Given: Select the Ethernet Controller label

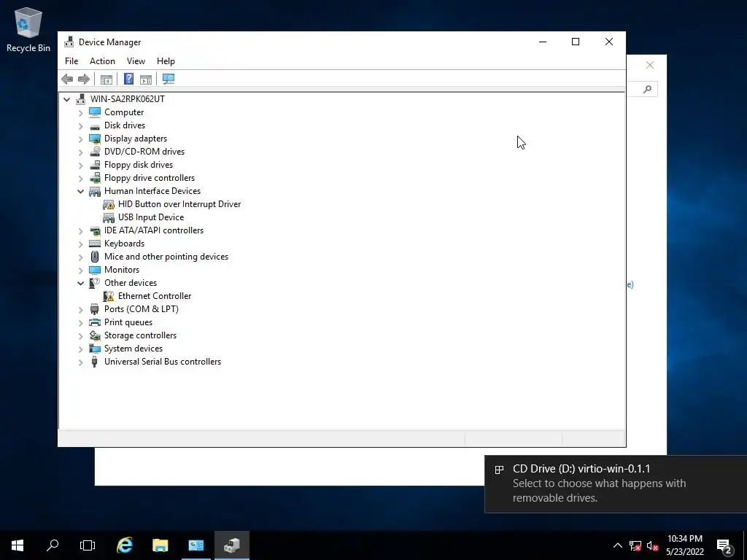Looking at the screenshot, I should pyautogui.click(x=155, y=296).
